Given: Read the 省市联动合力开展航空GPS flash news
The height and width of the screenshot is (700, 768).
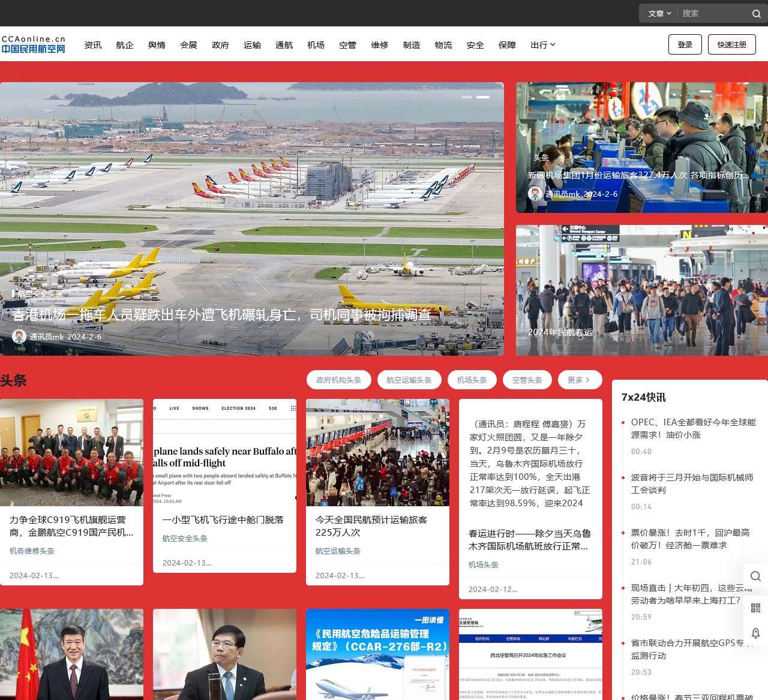Looking at the screenshot, I should coord(692,649).
